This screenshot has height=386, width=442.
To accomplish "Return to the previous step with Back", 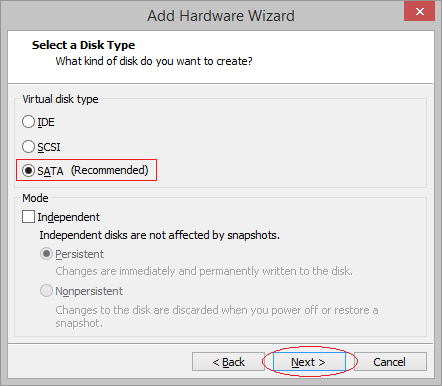I will pyautogui.click(x=228, y=362).
